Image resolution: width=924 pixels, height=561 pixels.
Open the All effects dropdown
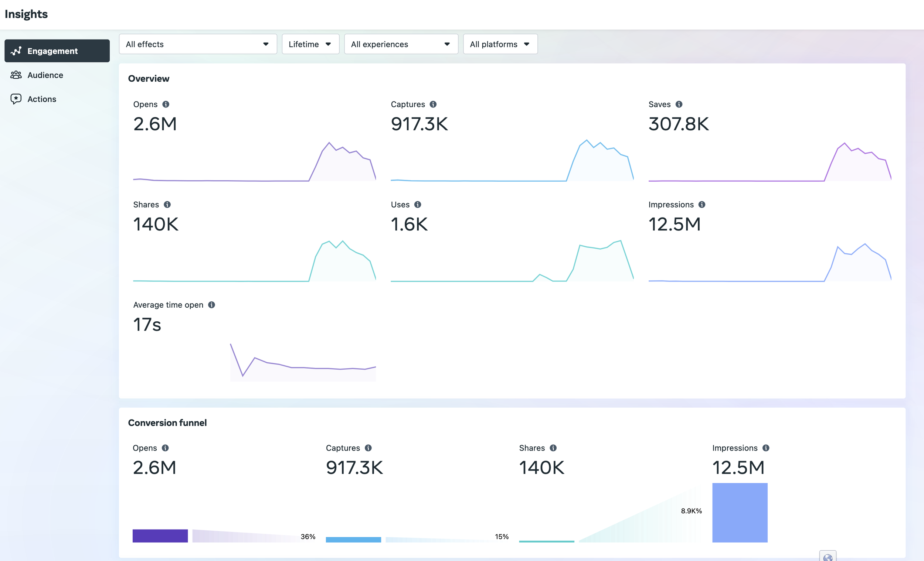[x=198, y=44]
